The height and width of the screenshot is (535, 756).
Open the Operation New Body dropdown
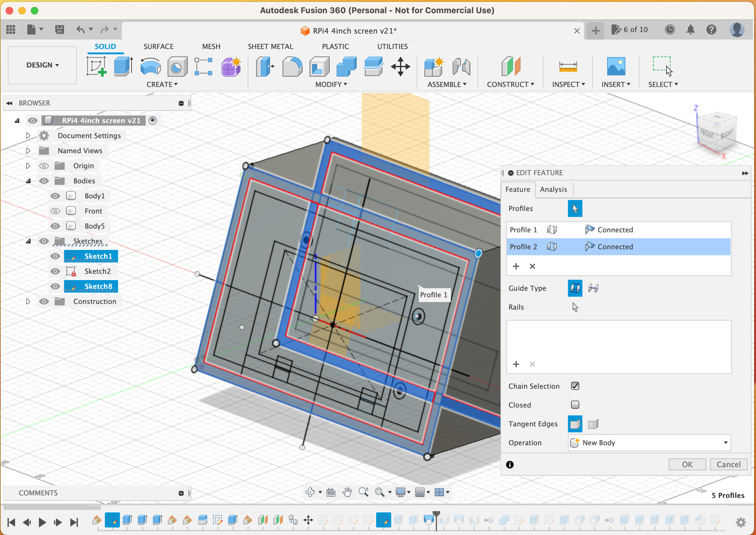649,443
